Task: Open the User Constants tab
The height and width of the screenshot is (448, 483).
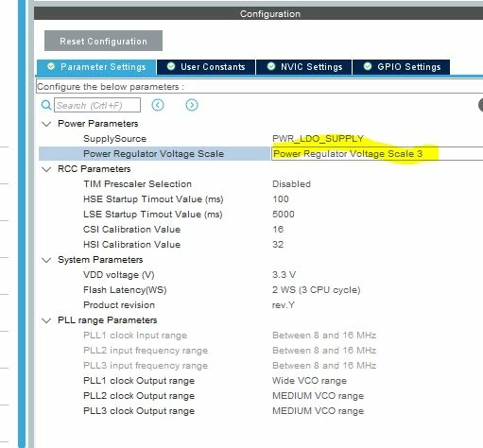Action: pos(206,67)
